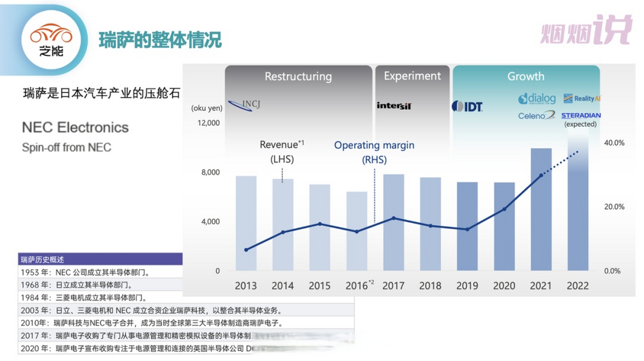Click the 2017 operating margin data point
The image size is (644, 361).
click(x=394, y=218)
